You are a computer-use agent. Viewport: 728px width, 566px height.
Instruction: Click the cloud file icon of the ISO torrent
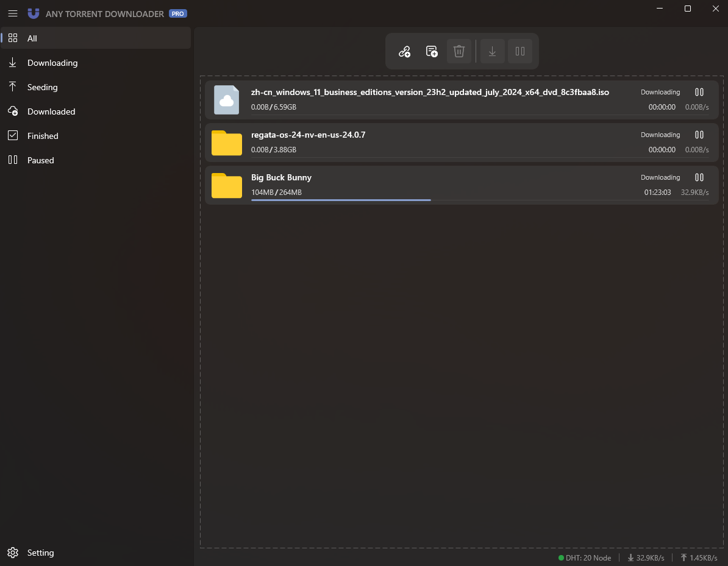coord(227,100)
